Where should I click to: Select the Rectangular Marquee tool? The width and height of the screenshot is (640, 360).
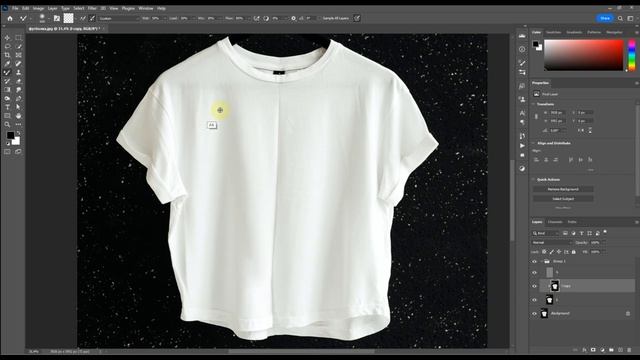pyautogui.click(x=18, y=38)
